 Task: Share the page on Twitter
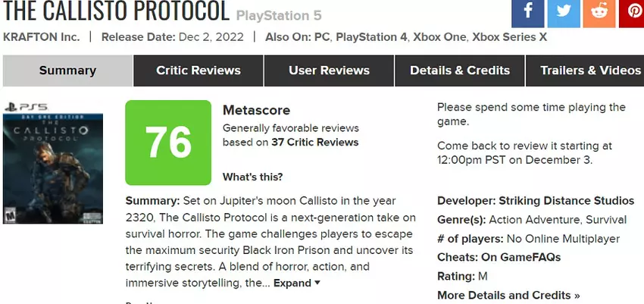tap(564, 12)
